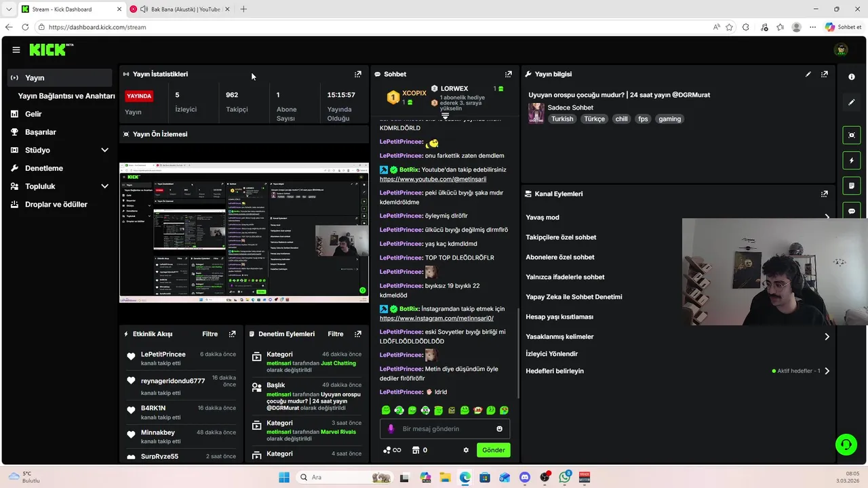Open a new browser tab
868x488 pixels.
pos(243,9)
